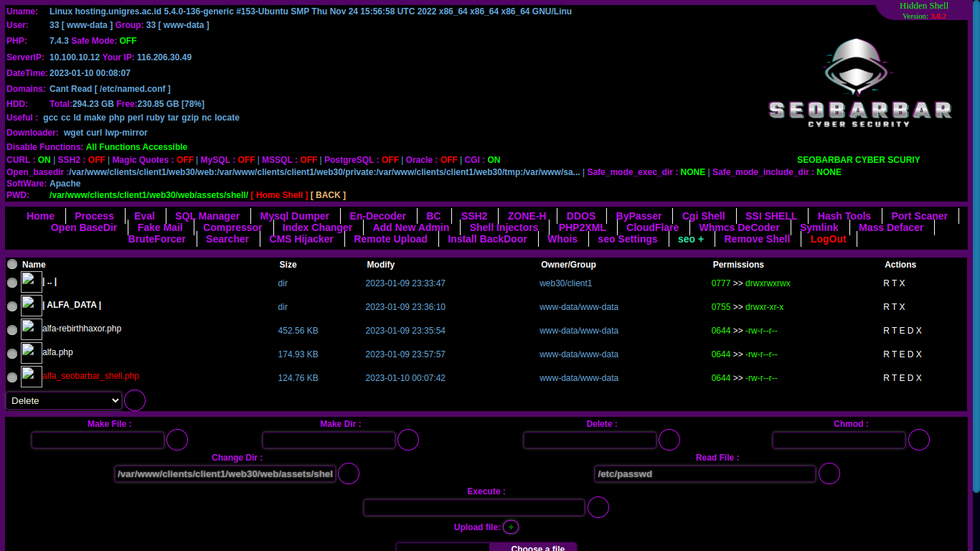Image resolution: width=980 pixels, height=551 pixels.
Task: Open the Port Scaner tool
Action: click(x=920, y=216)
